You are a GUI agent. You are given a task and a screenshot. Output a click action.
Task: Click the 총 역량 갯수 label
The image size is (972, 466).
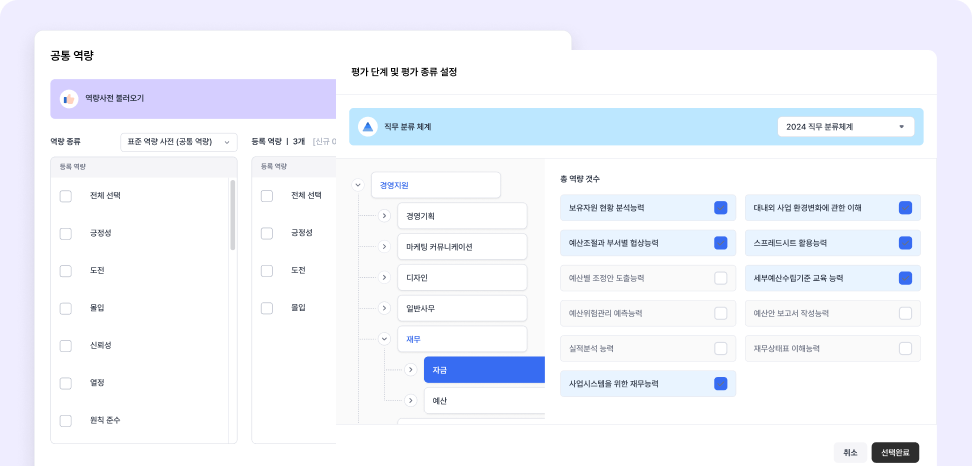point(580,179)
